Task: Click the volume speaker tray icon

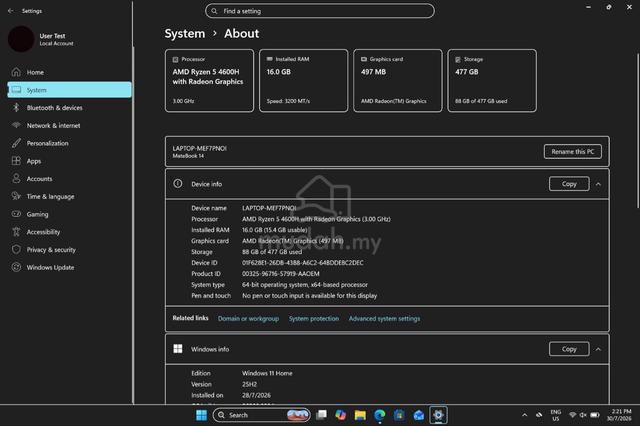Action: (x=583, y=415)
